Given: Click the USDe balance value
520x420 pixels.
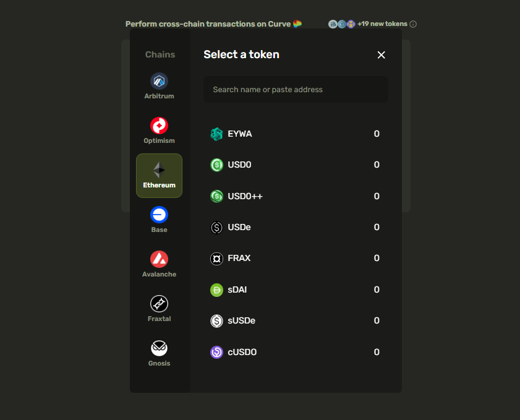Looking at the screenshot, I should tap(377, 227).
